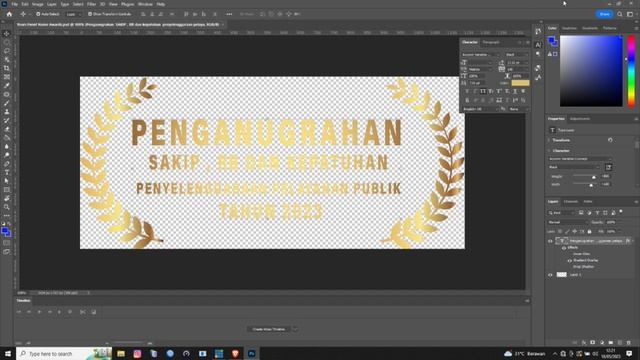640x360 pixels.
Task: Click the Photoshop icon in the taskbar
Action: point(251,353)
